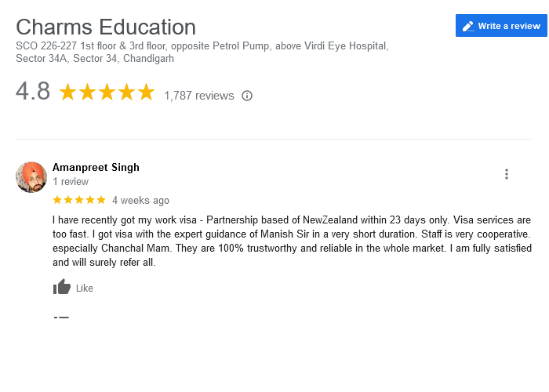This screenshot has width=549, height=392.
Task: Click the "4 weeks ago" timestamp
Action: pos(140,200)
